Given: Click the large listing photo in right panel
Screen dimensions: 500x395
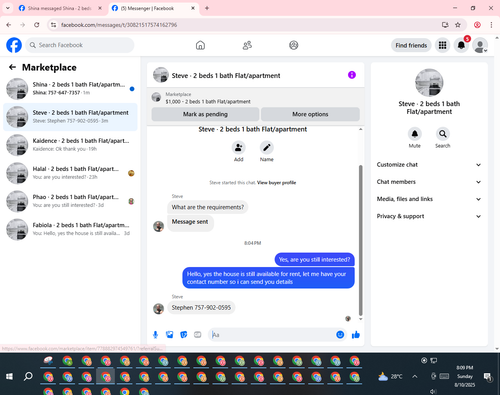Looking at the screenshot, I should point(429,83).
